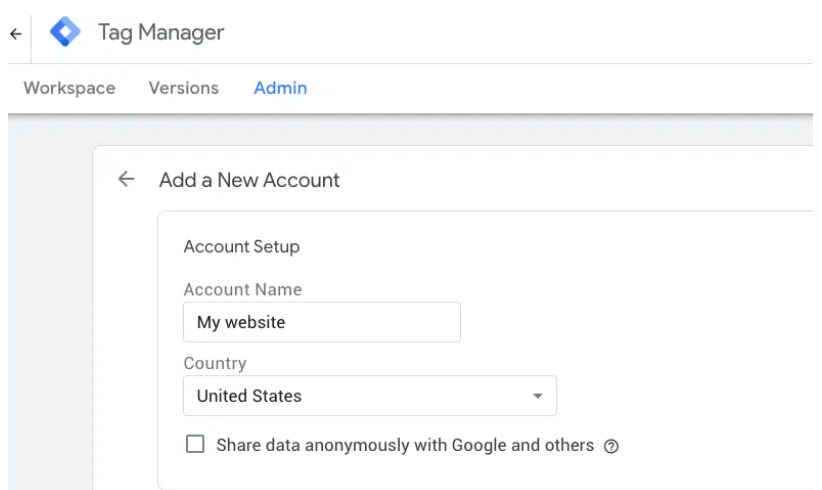Click the Tag Manager diamond logo

point(65,32)
